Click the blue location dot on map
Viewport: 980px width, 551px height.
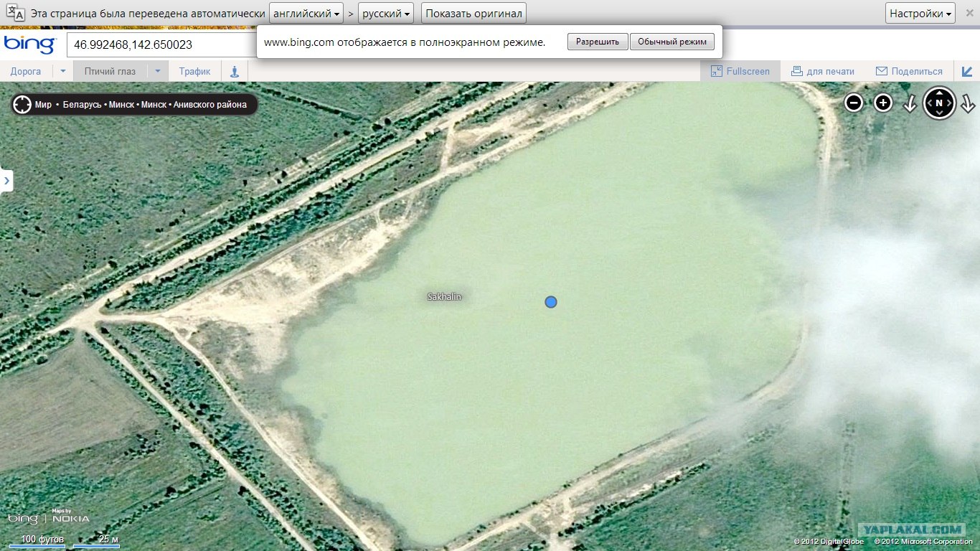pos(551,302)
